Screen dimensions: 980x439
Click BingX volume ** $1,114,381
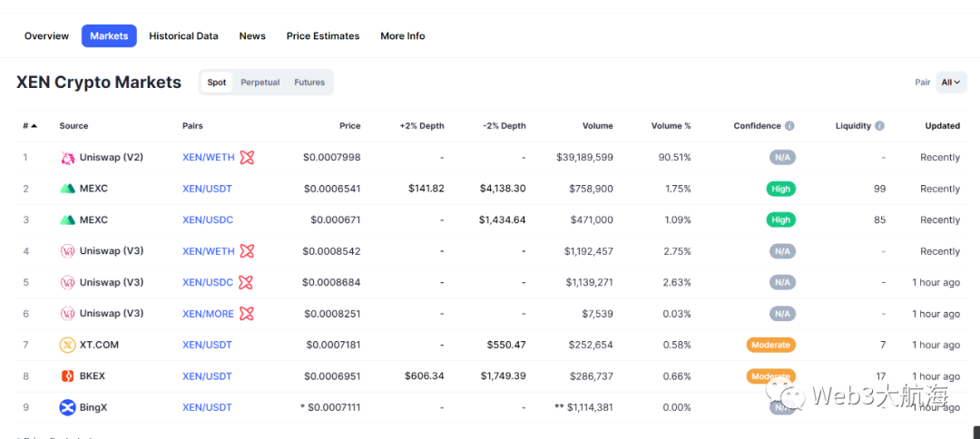coord(583,407)
